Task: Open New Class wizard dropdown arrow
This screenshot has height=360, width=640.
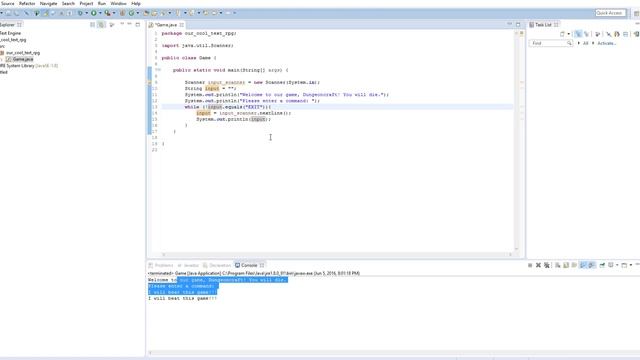Action: coord(138,13)
